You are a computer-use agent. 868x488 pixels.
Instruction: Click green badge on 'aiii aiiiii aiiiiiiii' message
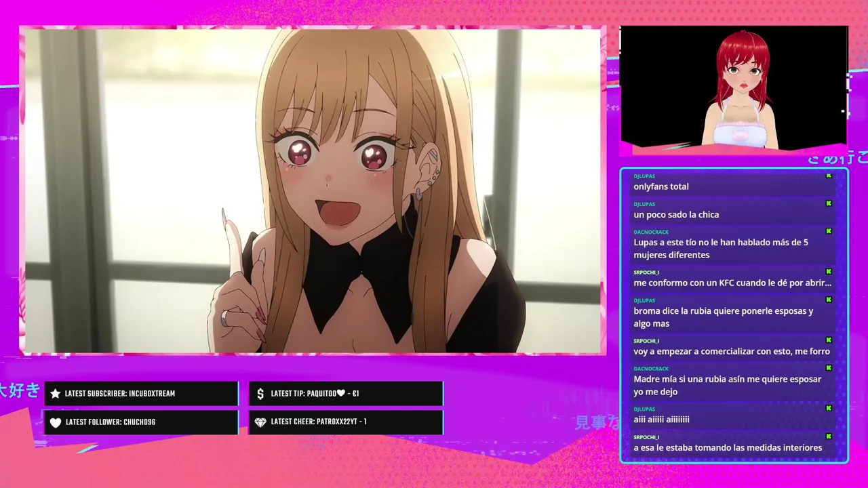pyautogui.click(x=829, y=409)
